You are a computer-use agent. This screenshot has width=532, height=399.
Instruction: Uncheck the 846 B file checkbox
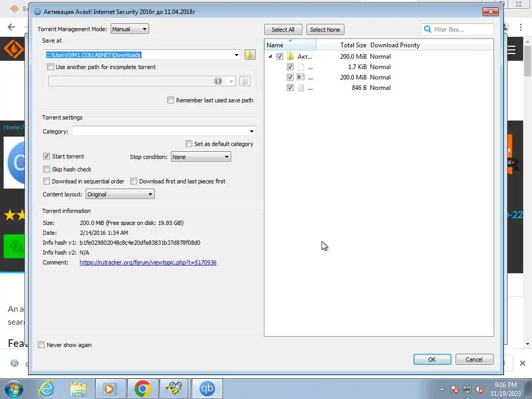(x=290, y=87)
